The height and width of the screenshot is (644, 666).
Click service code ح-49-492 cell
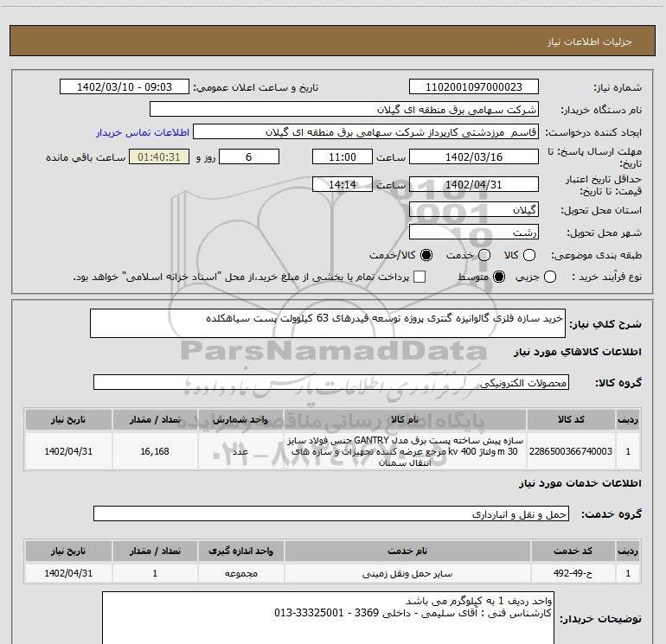click(573, 573)
